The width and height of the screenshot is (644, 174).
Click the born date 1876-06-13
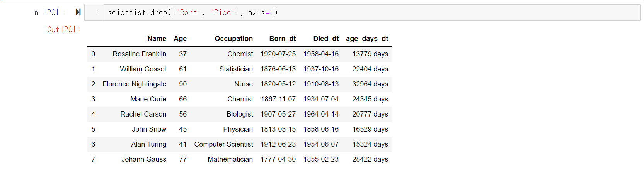tap(278, 69)
